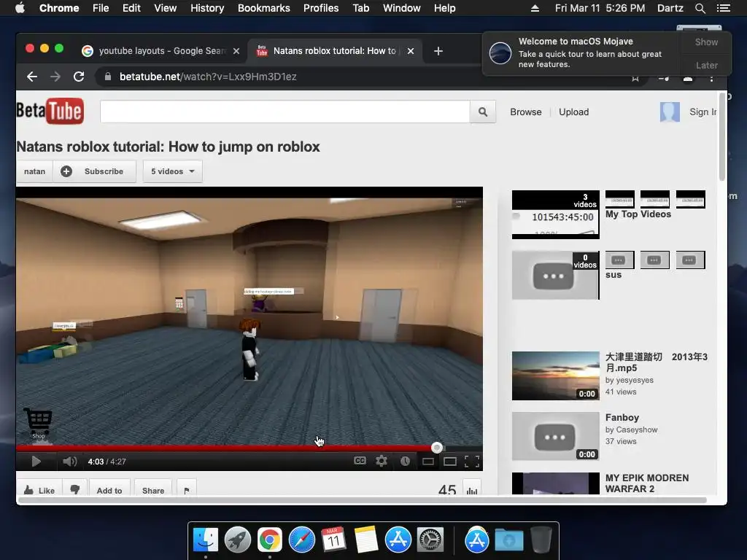The width and height of the screenshot is (747, 560).
Task: Click the eject icon in menu bar
Action: 535,8
